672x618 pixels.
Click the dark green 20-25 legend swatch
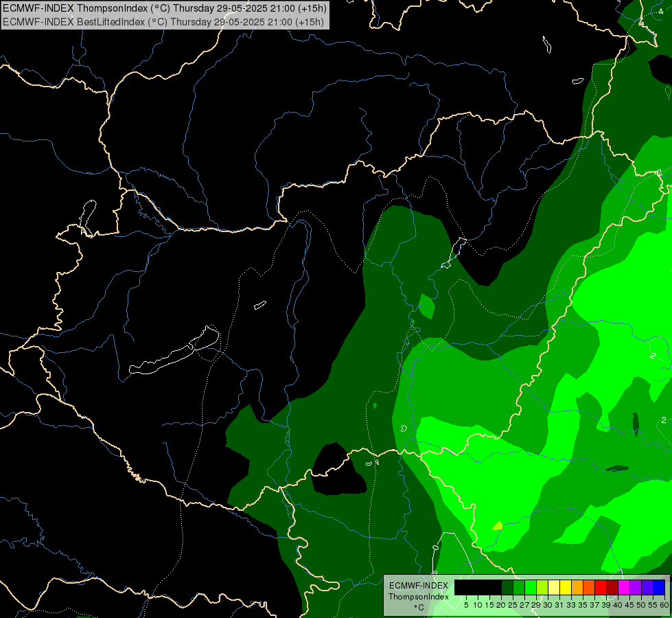pos(507,587)
